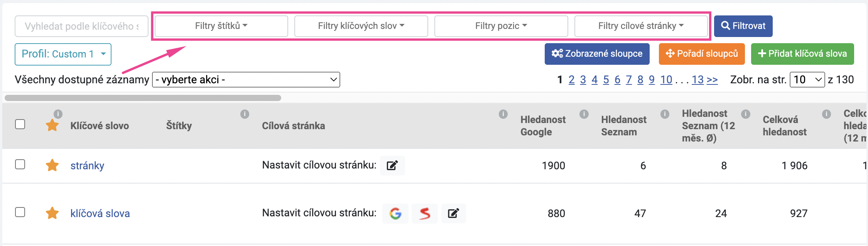The height and width of the screenshot is (246, 868).
Task: Edit target page for stránky keyword
Action: (x=392, y=165)
